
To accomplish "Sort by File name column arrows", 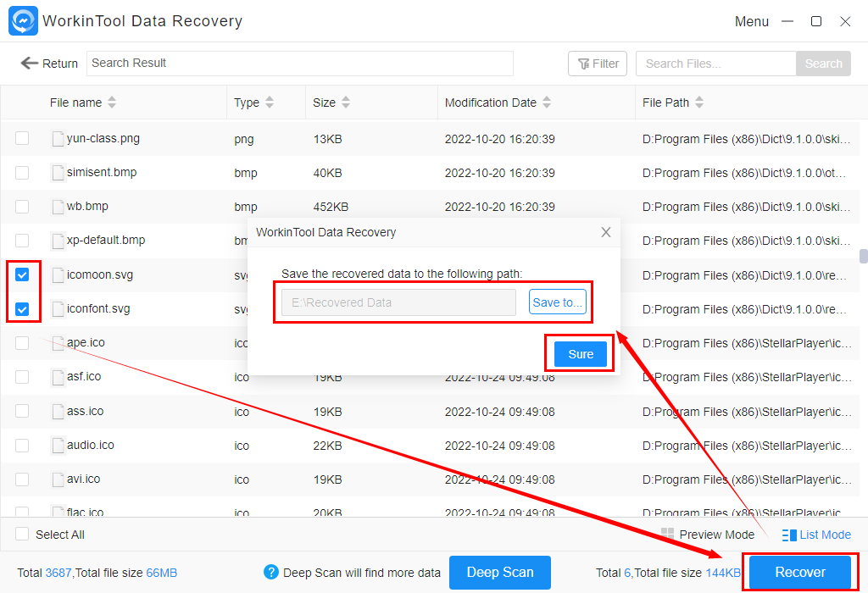I will 112,103.
